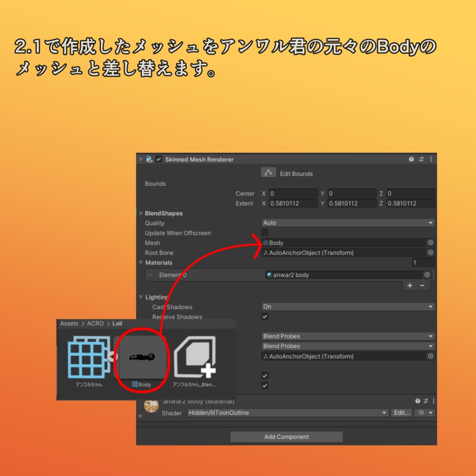Edit the Extent X value field
This screenshot has width=476, height=476.
293,204
